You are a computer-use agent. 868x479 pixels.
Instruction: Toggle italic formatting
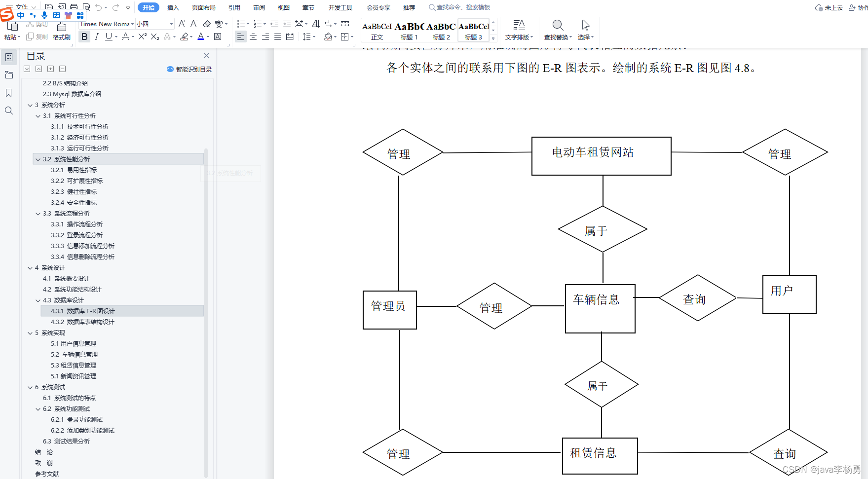pyautogui.click(x=96, y=37)
